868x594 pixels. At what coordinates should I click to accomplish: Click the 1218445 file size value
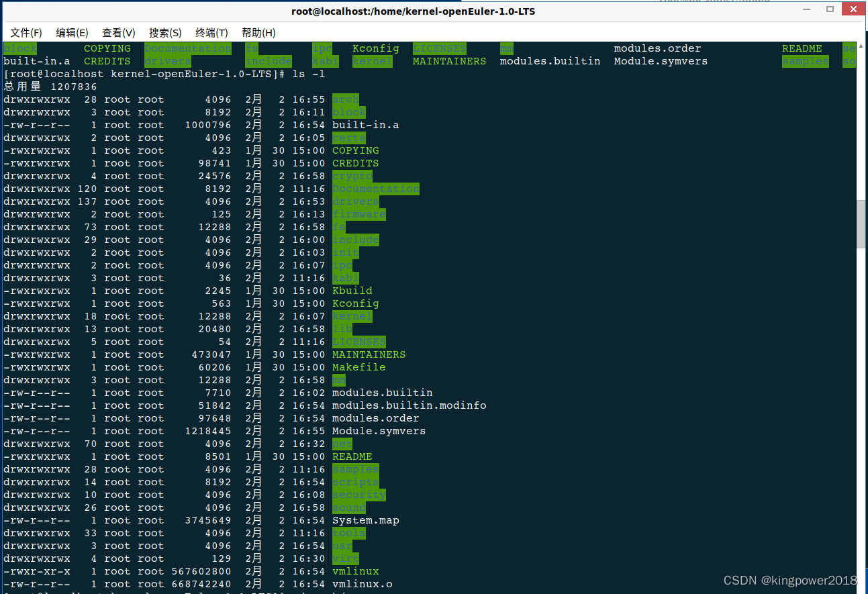pos(207,431)
